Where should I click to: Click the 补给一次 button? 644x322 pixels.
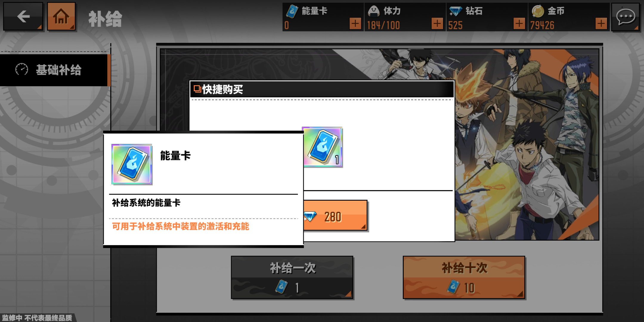click(292, 277)
